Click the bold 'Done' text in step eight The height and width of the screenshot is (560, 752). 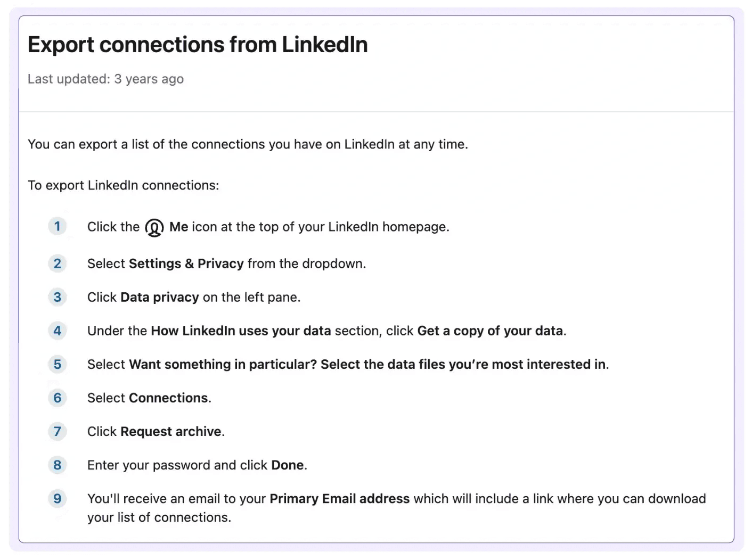288,465
